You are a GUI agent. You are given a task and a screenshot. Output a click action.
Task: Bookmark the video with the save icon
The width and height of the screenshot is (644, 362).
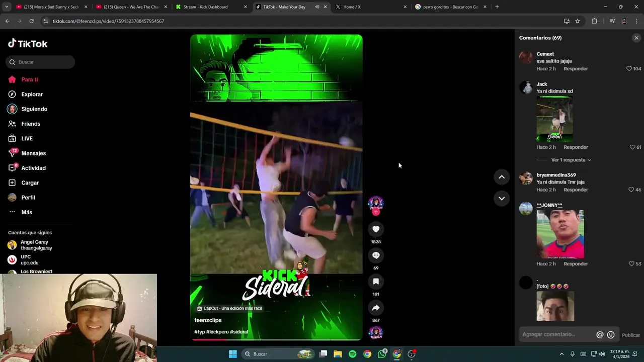(376, 282)
